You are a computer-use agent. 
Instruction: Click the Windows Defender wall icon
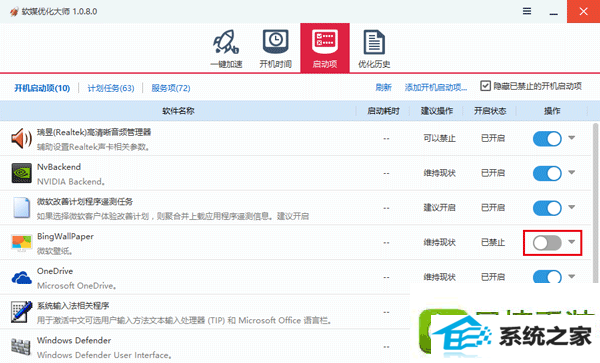click(21, 347)
